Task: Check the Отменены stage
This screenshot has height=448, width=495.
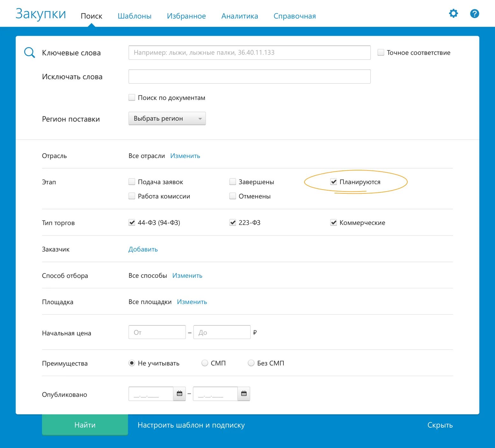Action: (233, 196)
